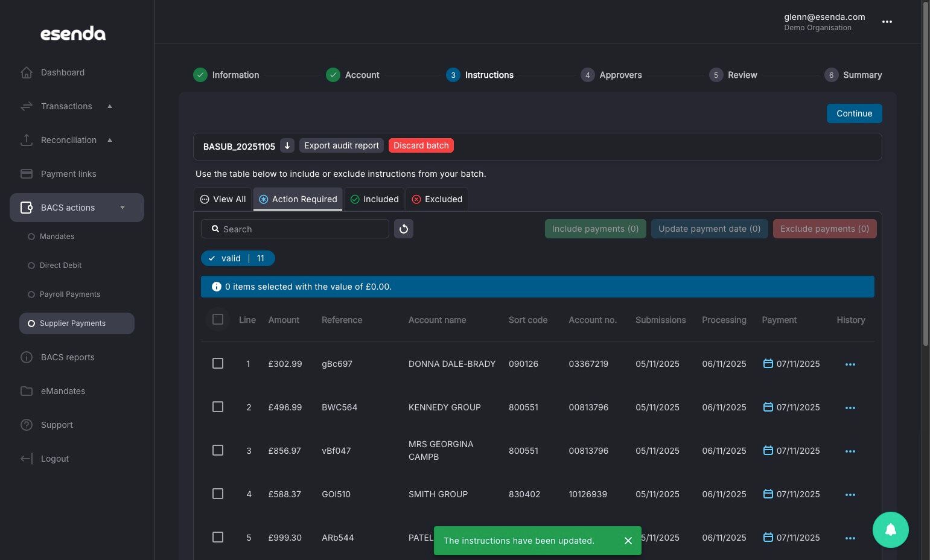This screenshot has width=930, height=560.
Task: Open history menu for DONNA DALE-BRADY row
Action: pyautogui.click(x=850, y=364)
